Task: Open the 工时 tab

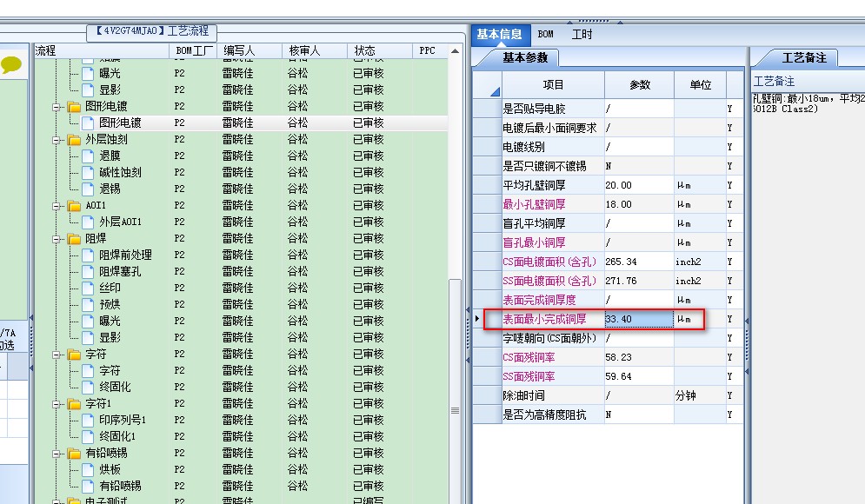Action: pos(582,35)
